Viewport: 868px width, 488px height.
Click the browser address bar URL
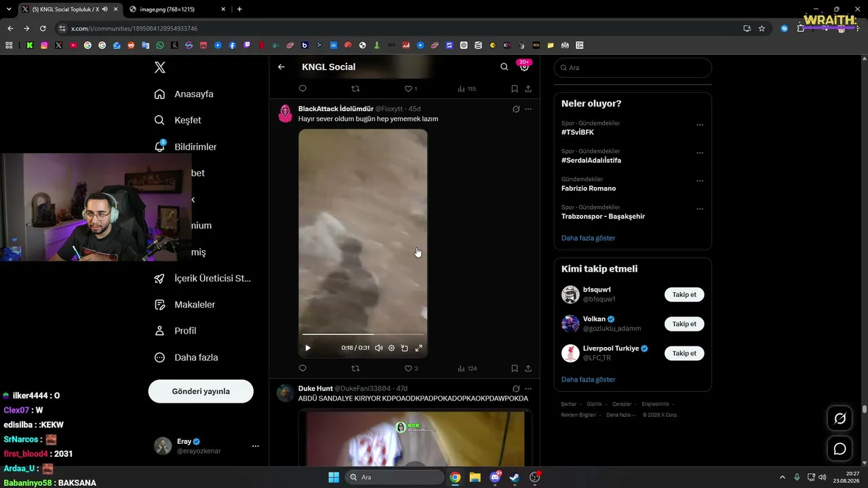pyautogui.click(x=134, y=28)
